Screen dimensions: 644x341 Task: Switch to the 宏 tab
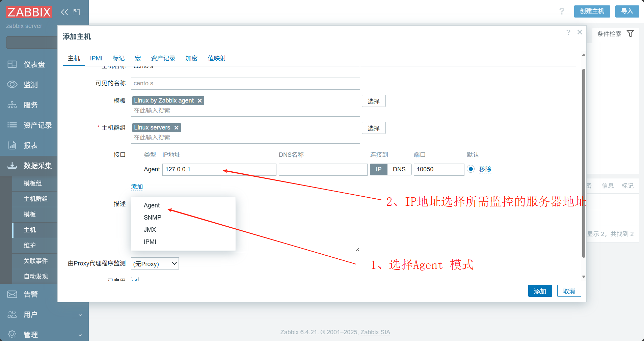[138, 58]
